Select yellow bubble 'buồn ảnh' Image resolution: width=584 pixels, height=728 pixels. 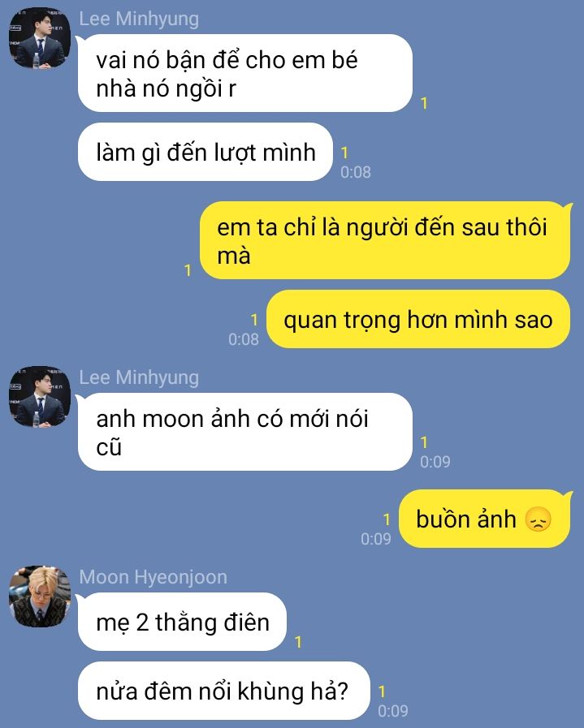[x=484, y=519]
